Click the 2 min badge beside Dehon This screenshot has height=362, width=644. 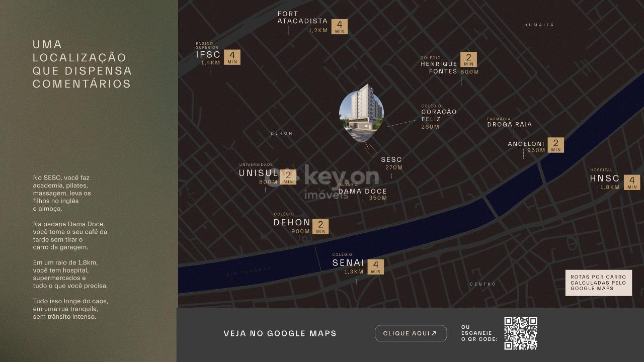[x=320, y=227]
